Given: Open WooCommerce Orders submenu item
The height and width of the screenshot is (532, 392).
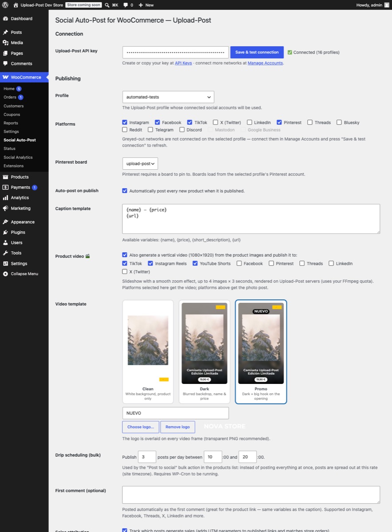Looking at the screenshot, I should coord(10,97).
